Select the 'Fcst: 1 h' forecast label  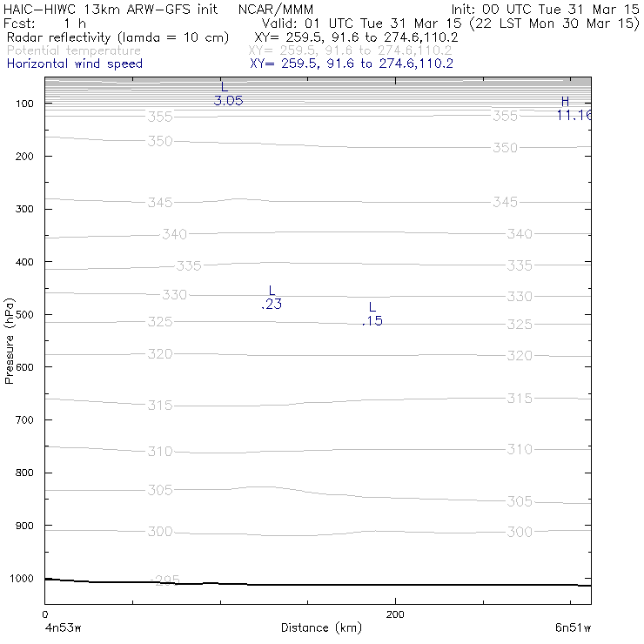[x=44, y=23]
